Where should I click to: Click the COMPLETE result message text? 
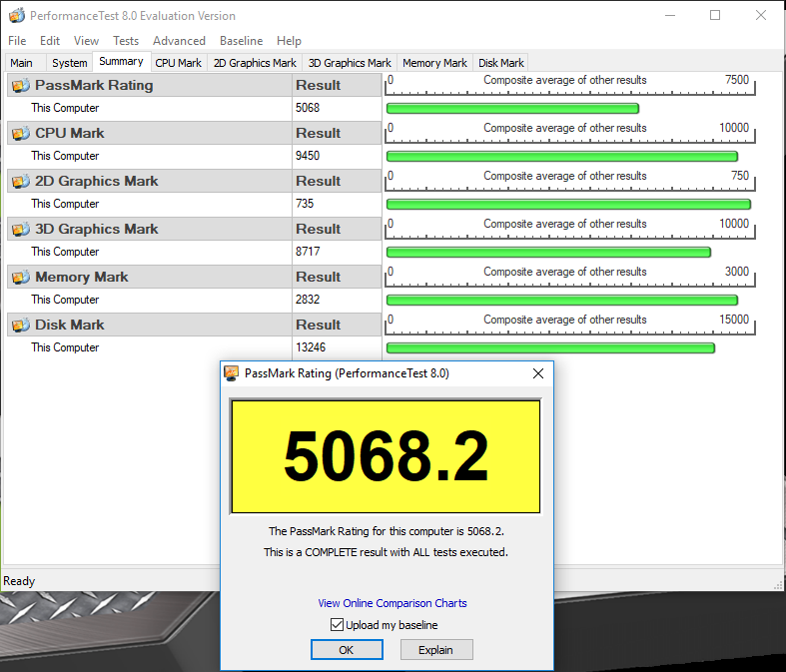(386, 552)
